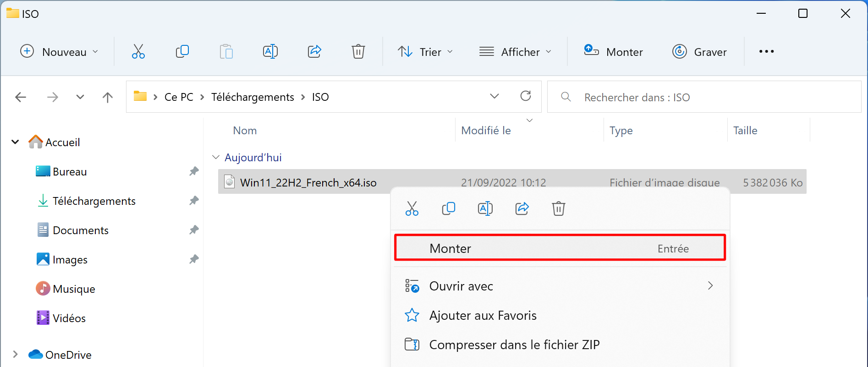Open the Nouveau dropdown menu

coord(60,51)
